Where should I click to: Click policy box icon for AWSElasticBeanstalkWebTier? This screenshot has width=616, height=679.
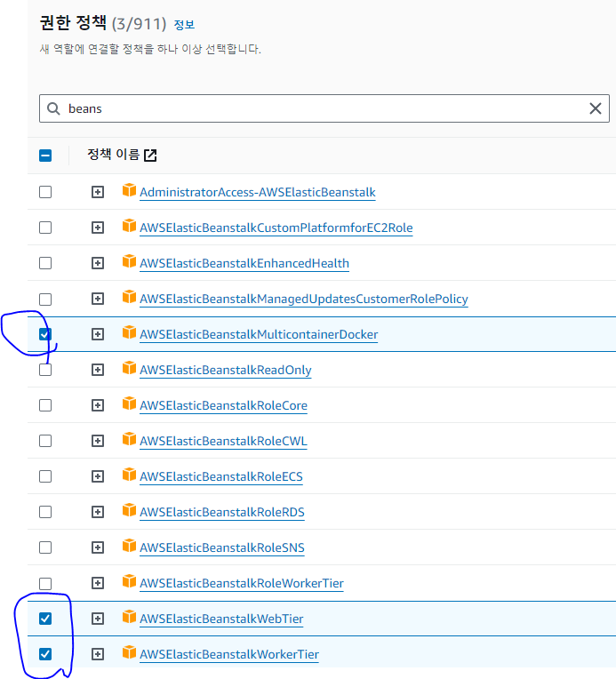point(129,617)
